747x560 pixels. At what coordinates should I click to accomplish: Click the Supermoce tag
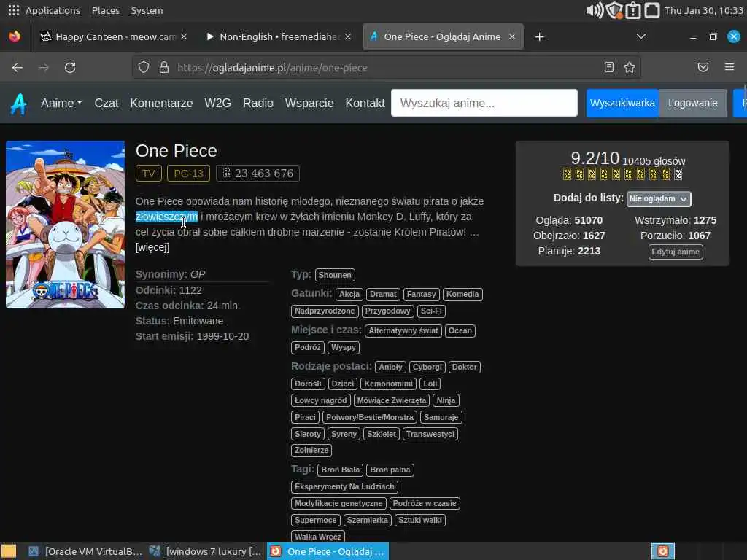tap(315, 520)
